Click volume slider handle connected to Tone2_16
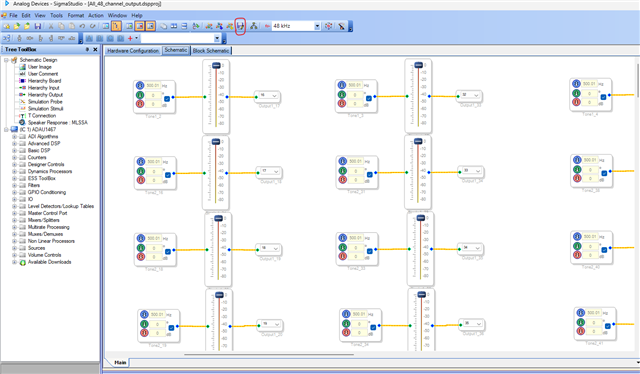 pos(216,142)
